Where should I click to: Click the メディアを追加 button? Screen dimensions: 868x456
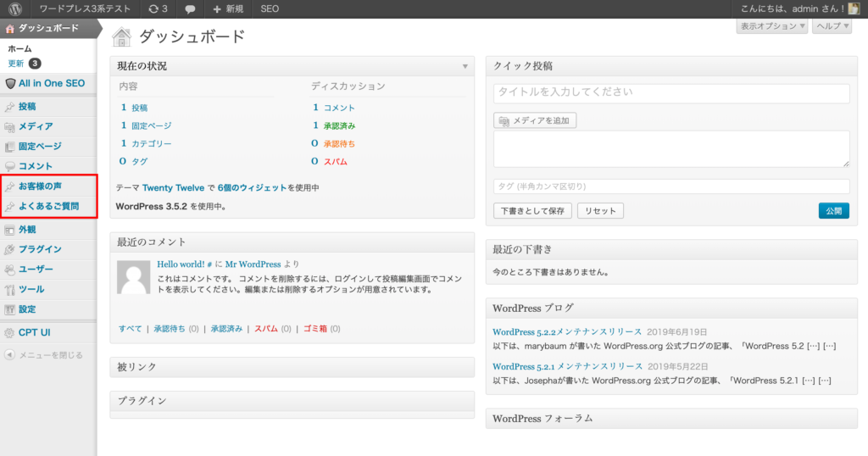535,120
